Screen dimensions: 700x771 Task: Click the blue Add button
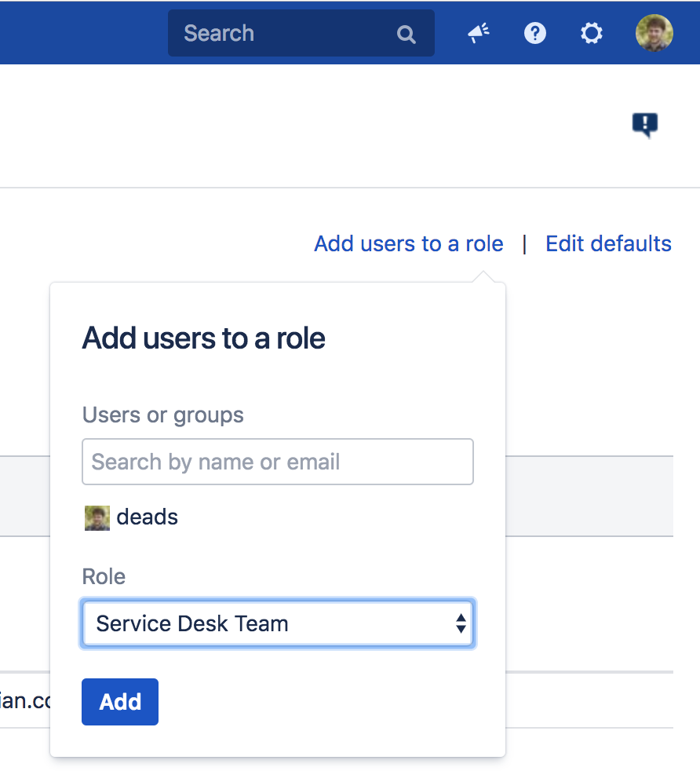pyautogui.click(x=120, y=702)
